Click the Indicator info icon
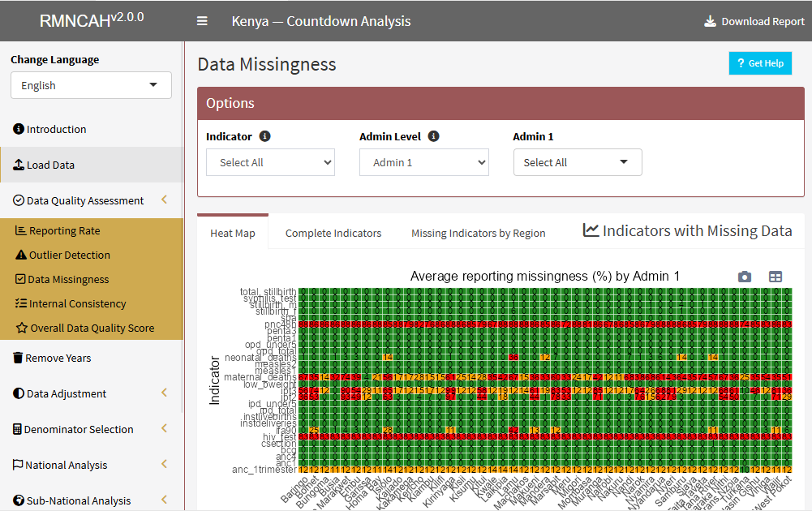 [x=264, y=136]
